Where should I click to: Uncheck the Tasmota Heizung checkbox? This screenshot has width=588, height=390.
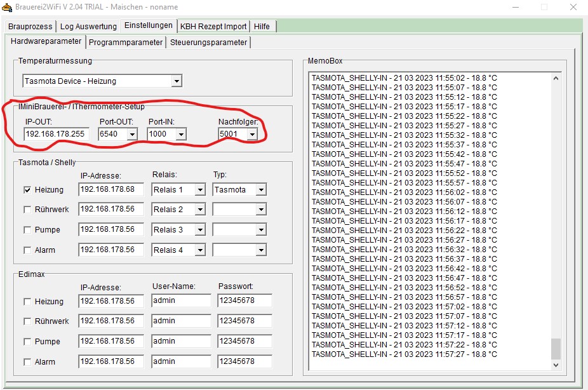click(x=27, y=190)
